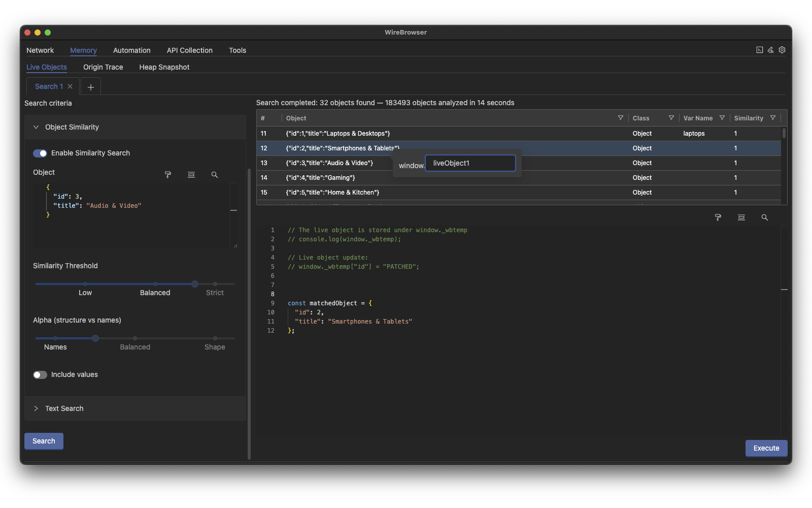Open the Similarity column filter
This screenshot has height=508, width=812.
click(773, 118)
